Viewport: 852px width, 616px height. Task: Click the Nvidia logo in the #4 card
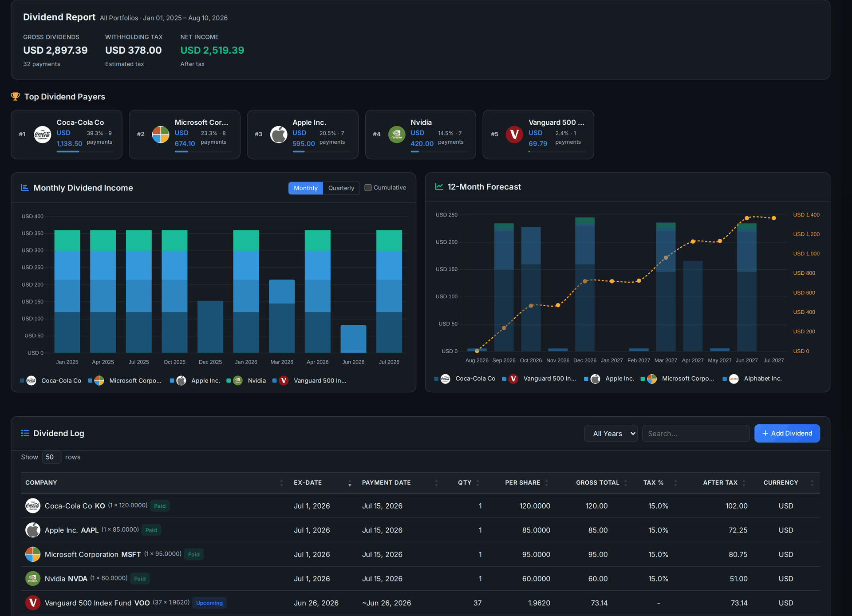(x=397, y=134)
